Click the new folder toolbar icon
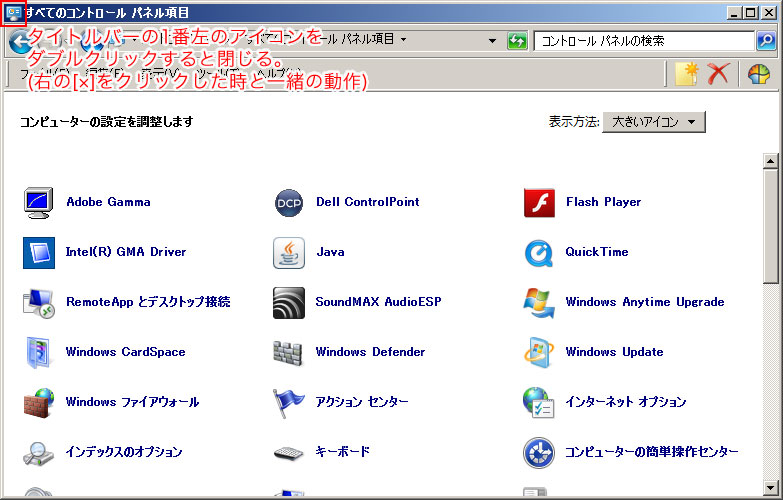 [x=686, y=74]
